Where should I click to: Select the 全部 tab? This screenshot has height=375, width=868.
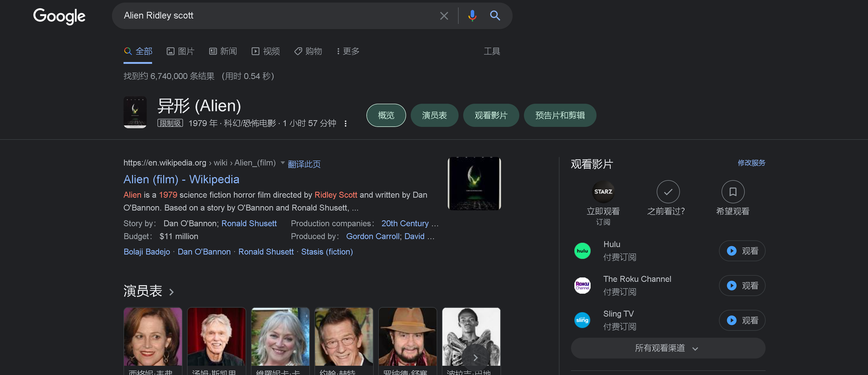(138, 51)
